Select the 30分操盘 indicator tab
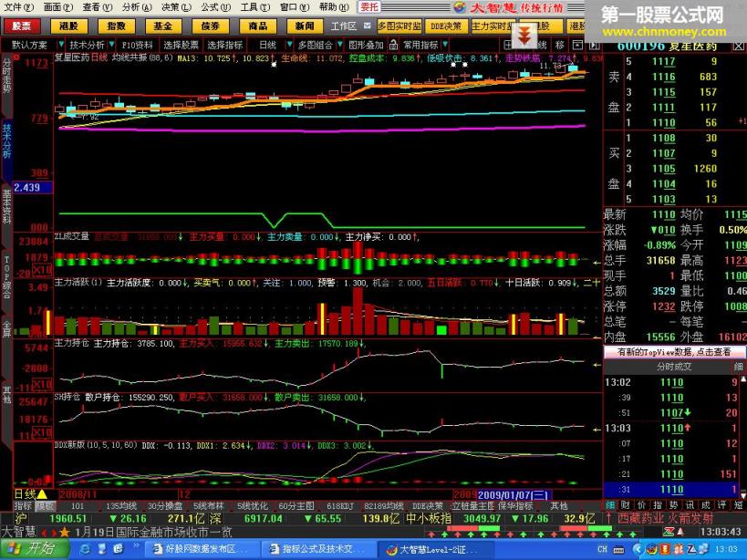This screenshot has height=560, width=747. pyautogui.click(x=165, y=505)
